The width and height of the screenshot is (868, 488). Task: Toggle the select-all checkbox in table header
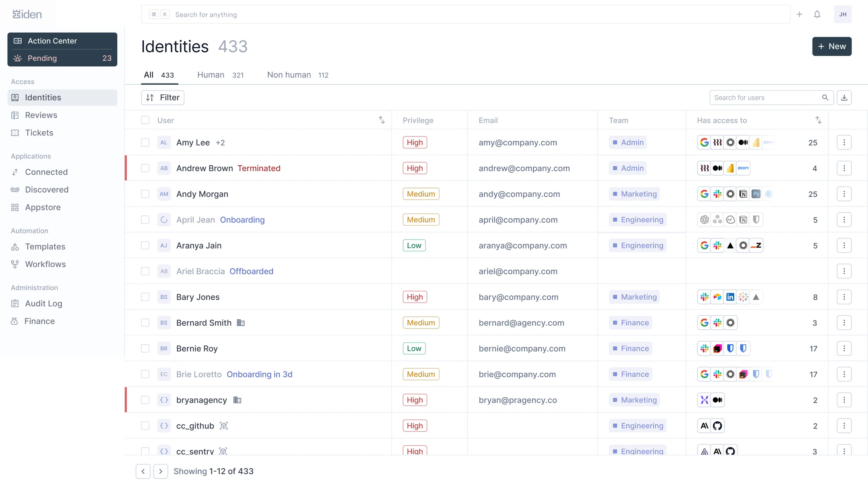[x=145, y=120]
